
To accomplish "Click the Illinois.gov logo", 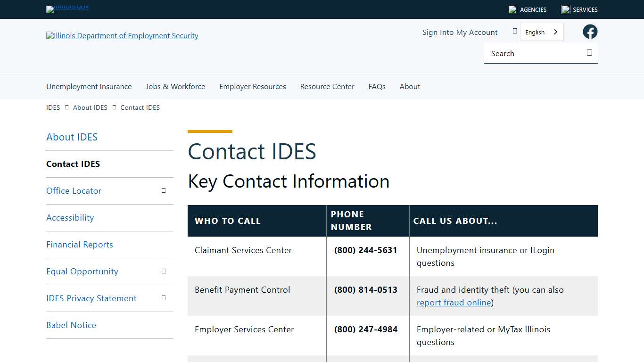I will [67, 9].
